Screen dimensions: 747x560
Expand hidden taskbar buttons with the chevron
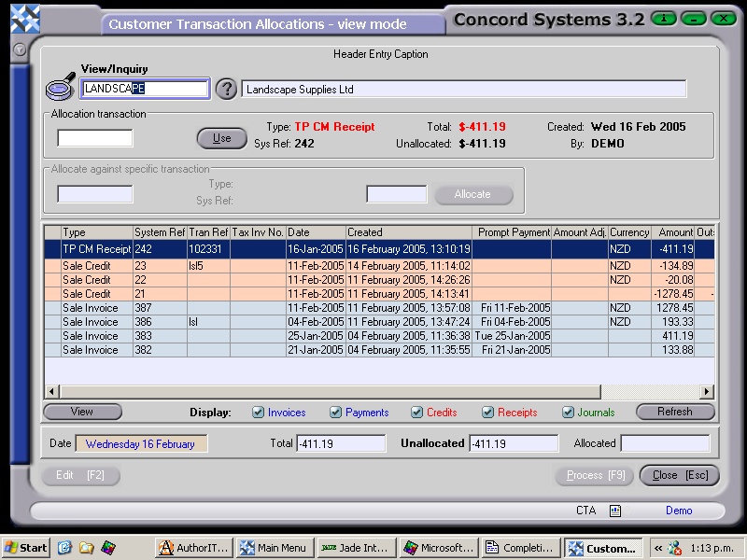[656, 548]
